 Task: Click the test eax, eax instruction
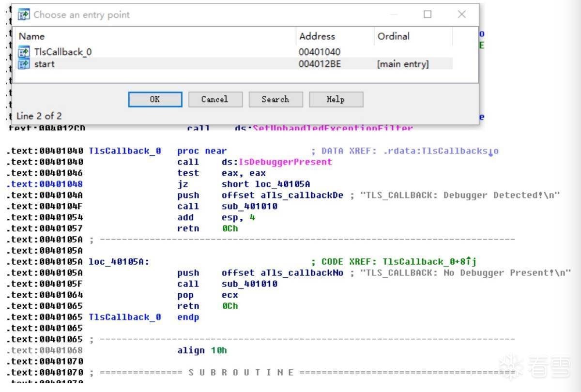coord(222,173)
